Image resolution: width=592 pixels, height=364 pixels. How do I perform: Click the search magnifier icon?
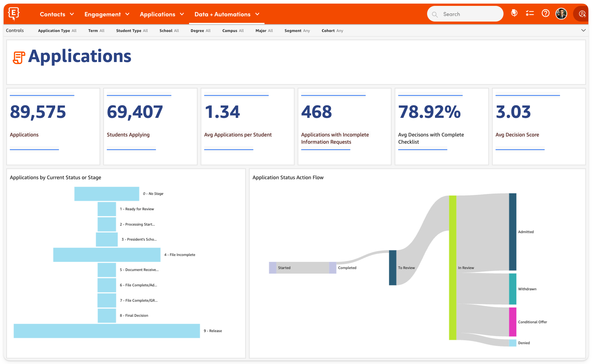pyautogui.click(x=435, y=14)
